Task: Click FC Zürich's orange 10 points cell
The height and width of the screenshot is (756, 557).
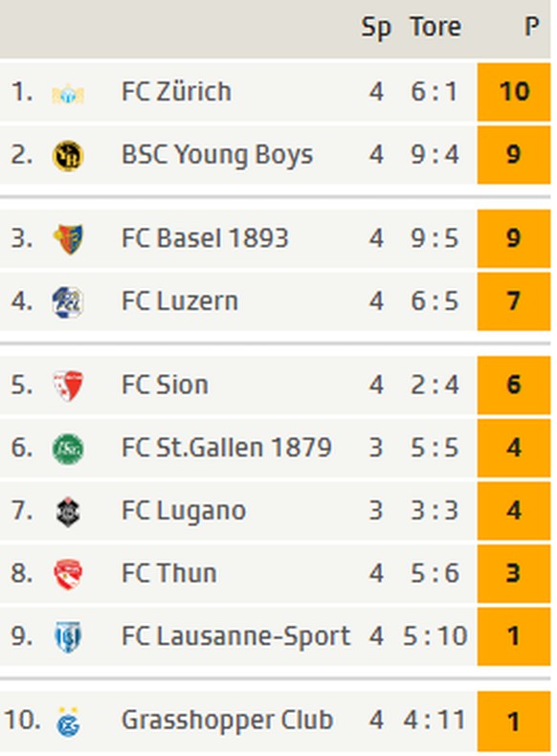Action: 514,92
